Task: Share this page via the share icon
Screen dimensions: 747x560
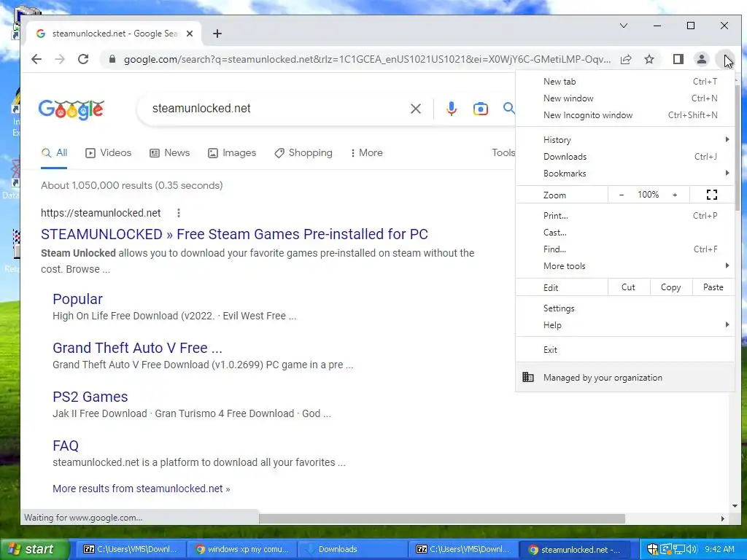Action: coord(626,59)
